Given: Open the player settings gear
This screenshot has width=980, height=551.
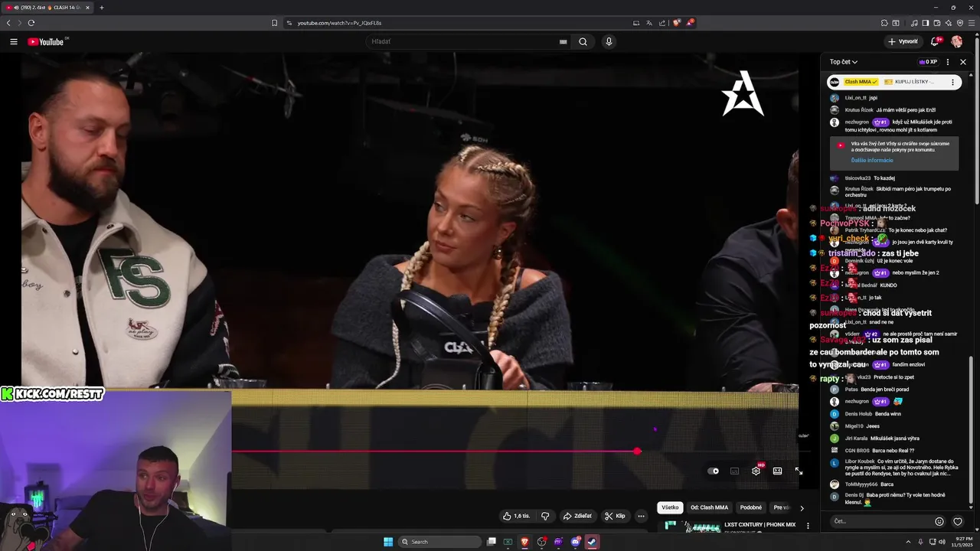Looking at the screenshot, I should point(756,471).
